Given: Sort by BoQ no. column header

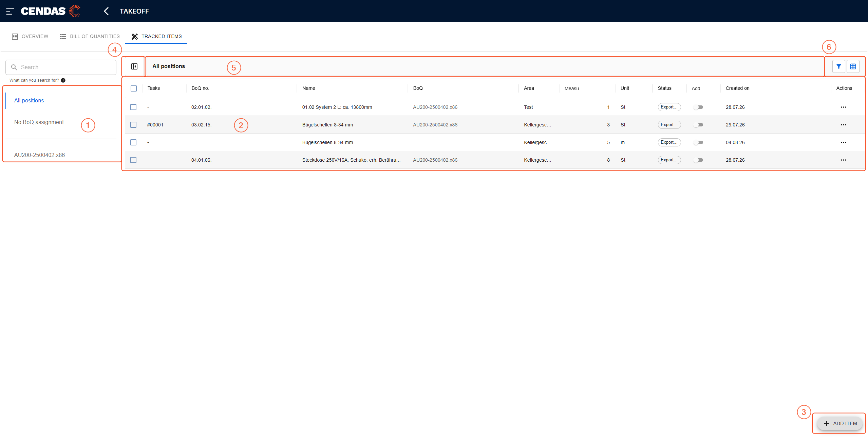Looking at the screenshot, I should pos(200,88).
